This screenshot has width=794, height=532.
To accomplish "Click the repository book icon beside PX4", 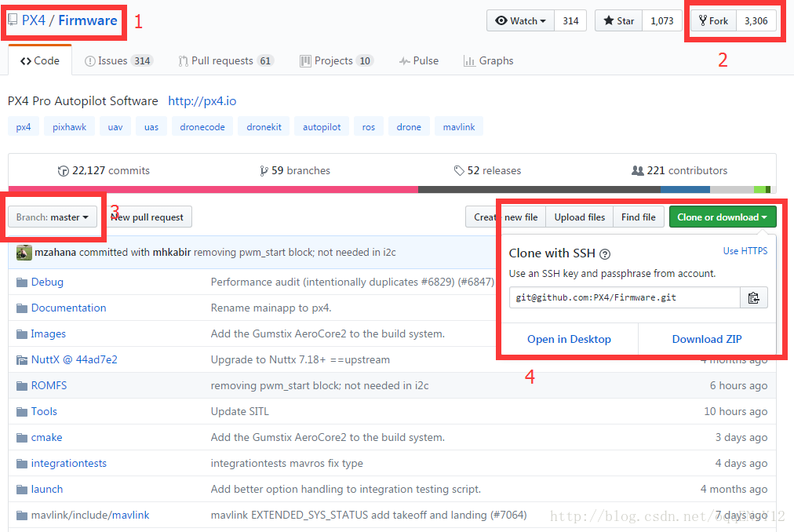I will point(12,20).
